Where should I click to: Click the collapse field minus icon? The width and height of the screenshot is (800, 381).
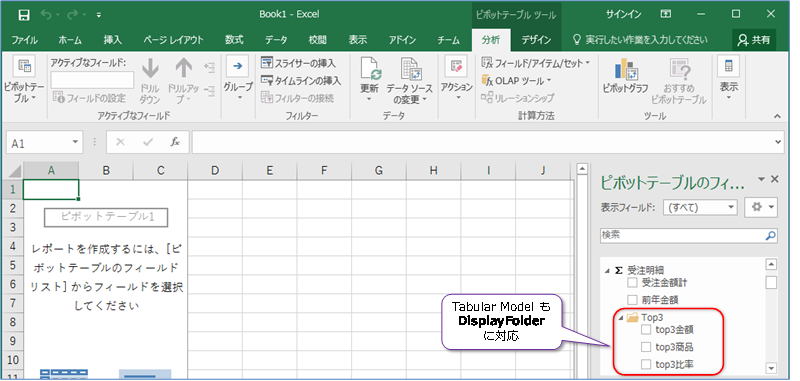tap(209, 90)
